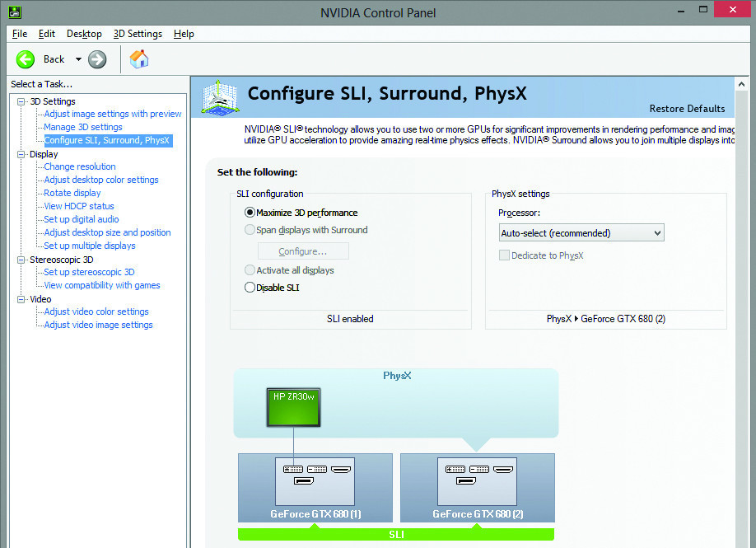Screen dimensions: 756x548
Task: Click the NVIDIA logo in title bar
Action: coord(12,12)
